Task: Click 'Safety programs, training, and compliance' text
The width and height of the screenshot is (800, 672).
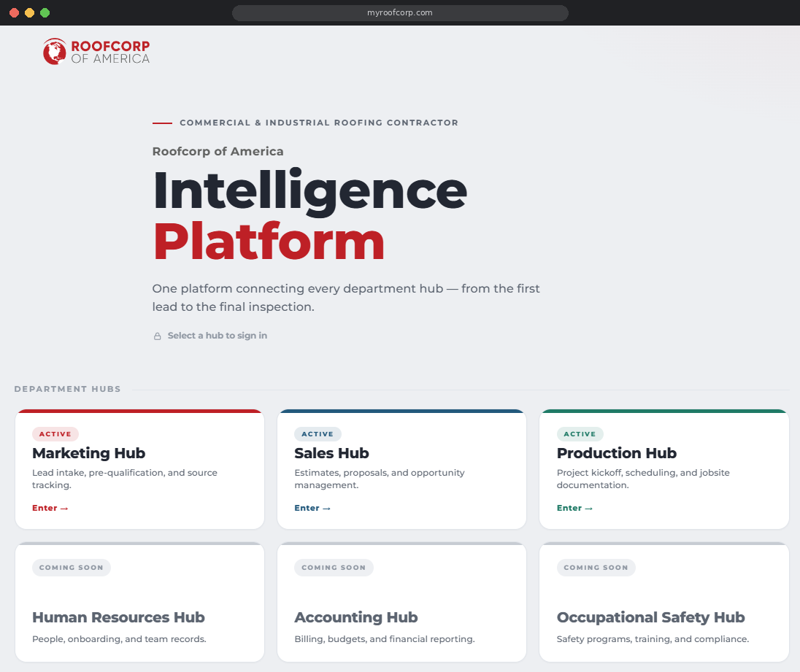Action: 653,639
